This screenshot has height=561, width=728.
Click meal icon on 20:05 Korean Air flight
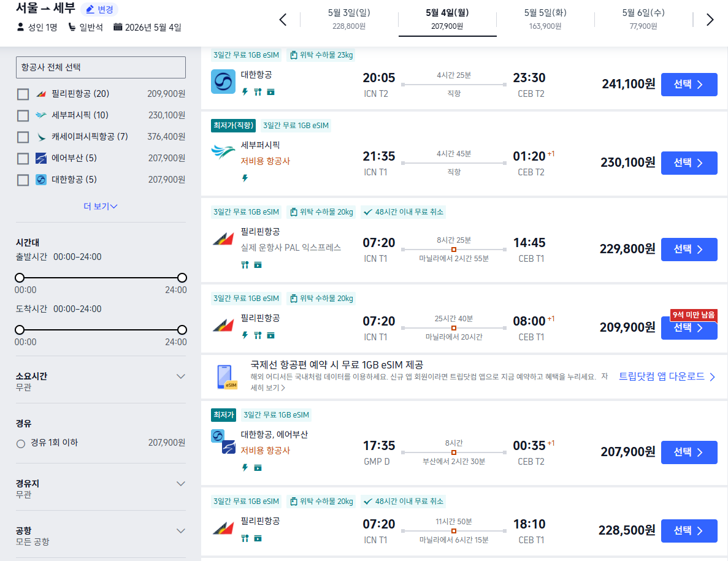click(258, 92)
